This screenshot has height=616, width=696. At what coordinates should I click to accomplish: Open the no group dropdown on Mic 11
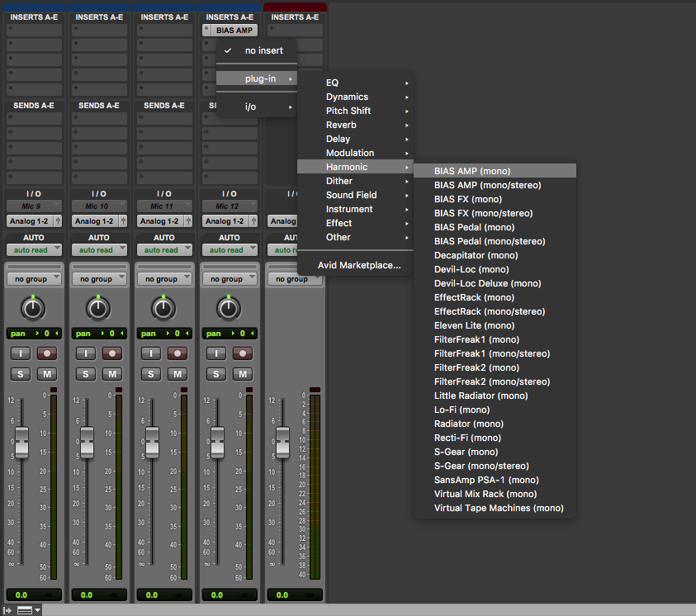164,279
